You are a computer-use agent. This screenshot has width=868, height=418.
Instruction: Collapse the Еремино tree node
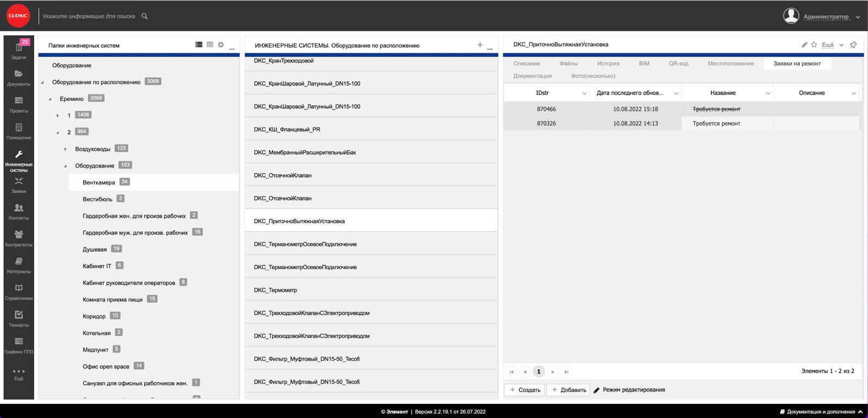point(50,99)
